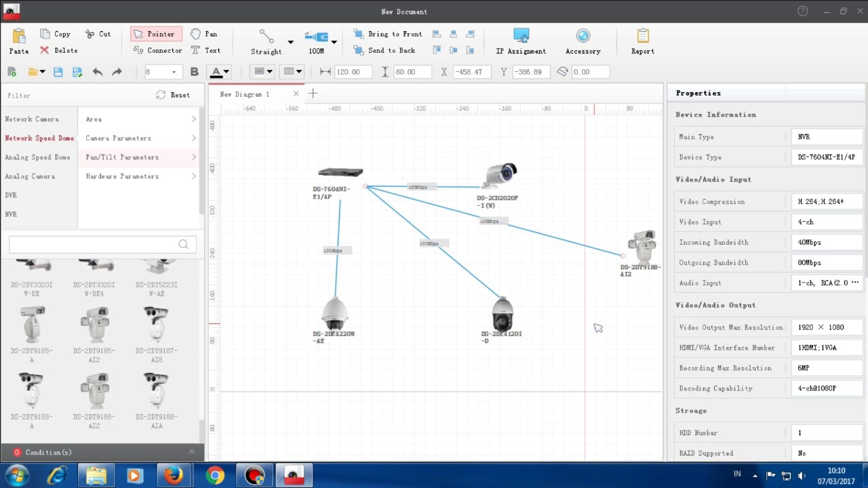Undo the last action
This screenshot has height=488, width=868.
click(x=98, y=72)
